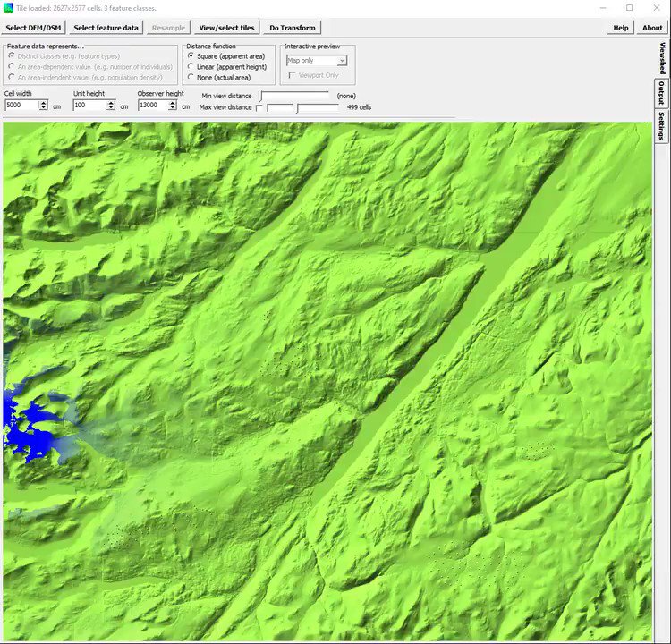Toggle the Max view distance checkbox
The width and height of the screenshot is (671, 644).
(x=259, y=107)
